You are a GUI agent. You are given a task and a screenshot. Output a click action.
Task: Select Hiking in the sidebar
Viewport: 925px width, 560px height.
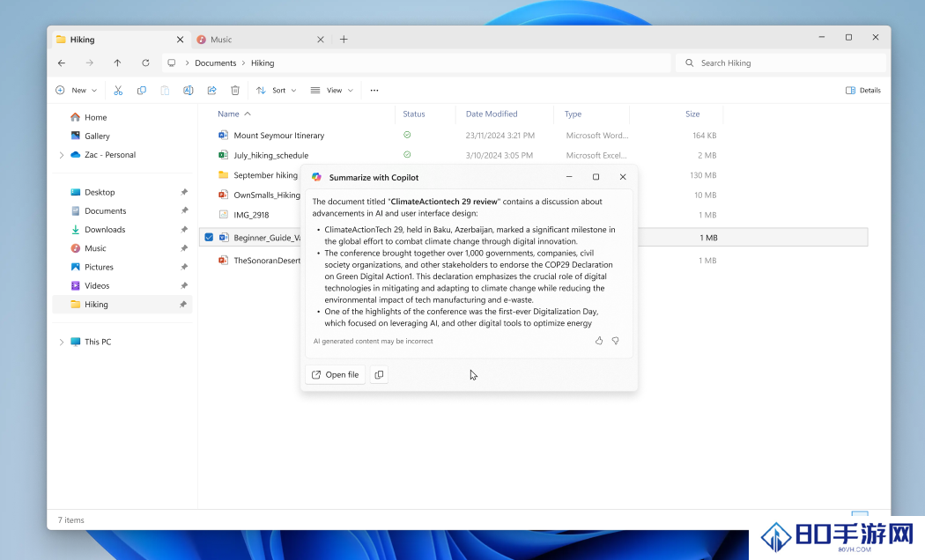[x=122, y=304]
